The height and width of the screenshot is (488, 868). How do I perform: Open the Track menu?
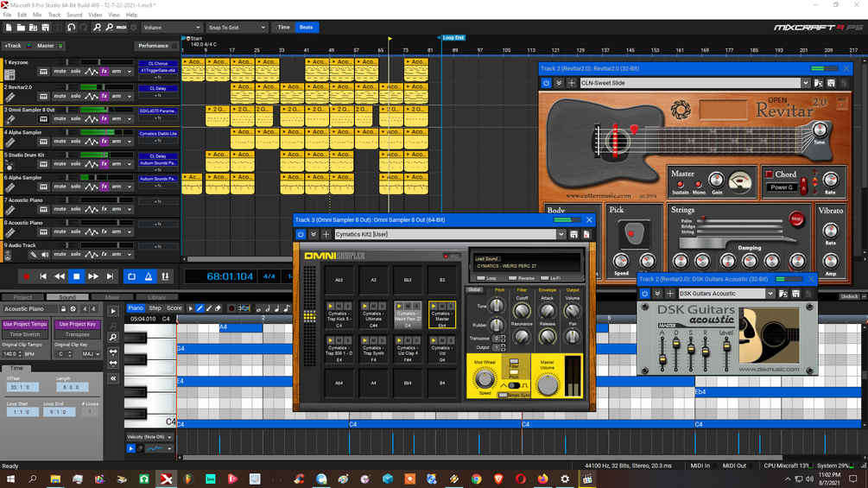click(54, 15)
